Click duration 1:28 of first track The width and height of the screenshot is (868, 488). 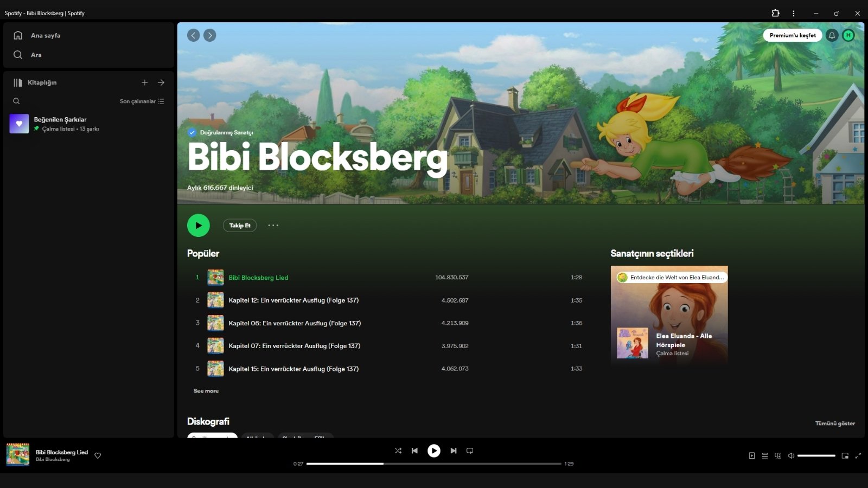pyautogui.click(x=576, y=278)
